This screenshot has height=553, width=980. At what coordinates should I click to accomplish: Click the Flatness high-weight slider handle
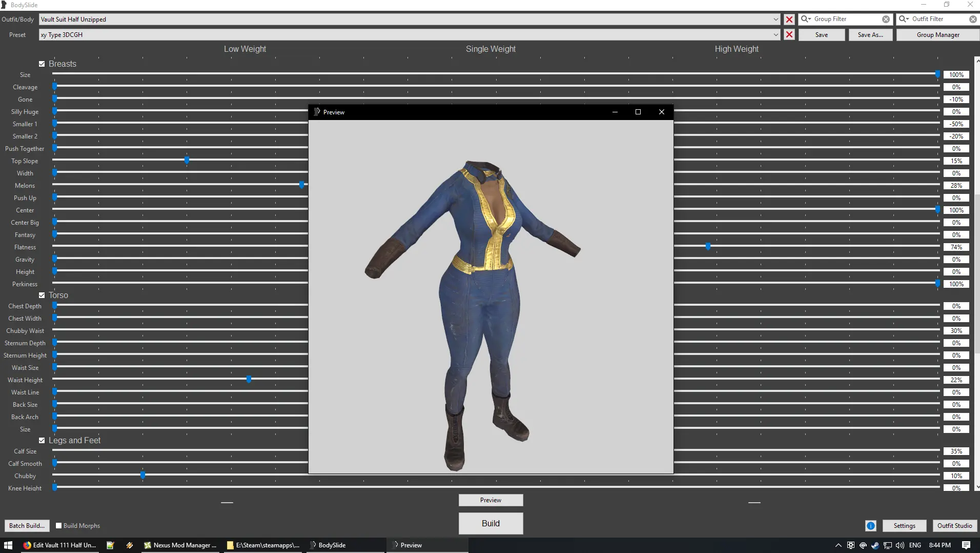pyautogui.click(x=708, y=246)
